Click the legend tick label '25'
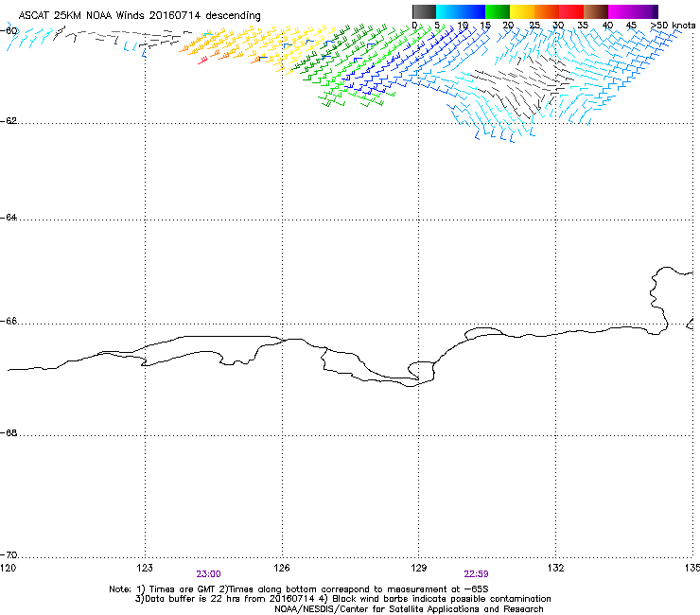Image resolution: width=700 pixels, height=615 pixels. 534,26
